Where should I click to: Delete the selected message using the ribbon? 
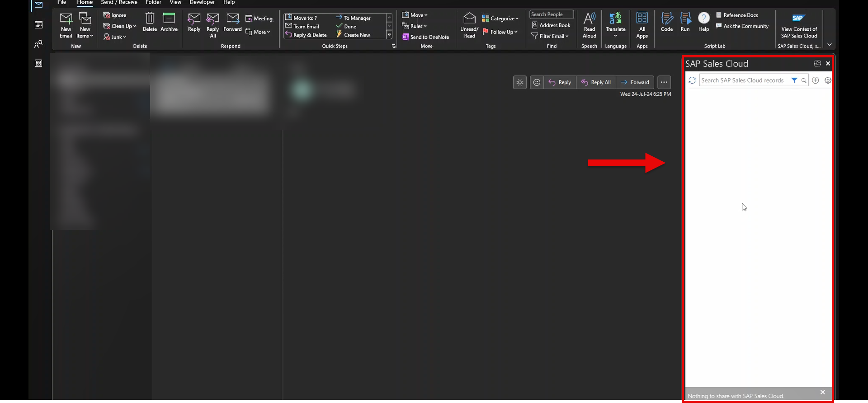(150, 22)
